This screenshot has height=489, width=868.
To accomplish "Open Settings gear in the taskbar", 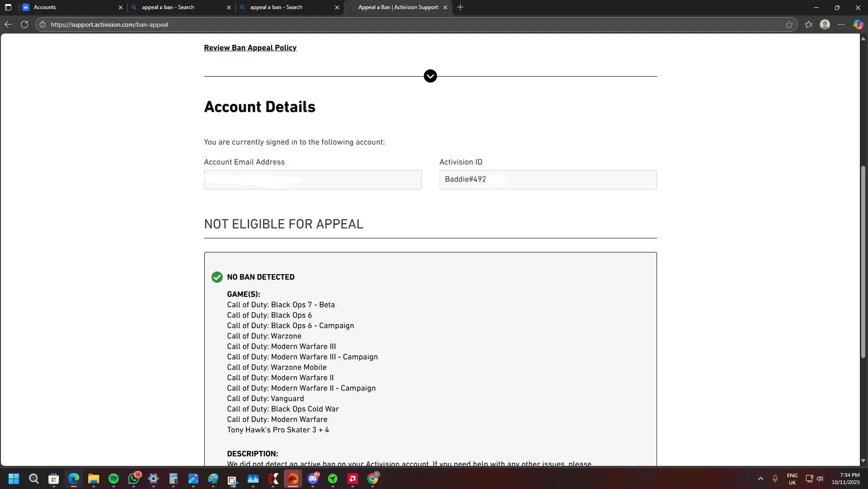I will point(153,479).
